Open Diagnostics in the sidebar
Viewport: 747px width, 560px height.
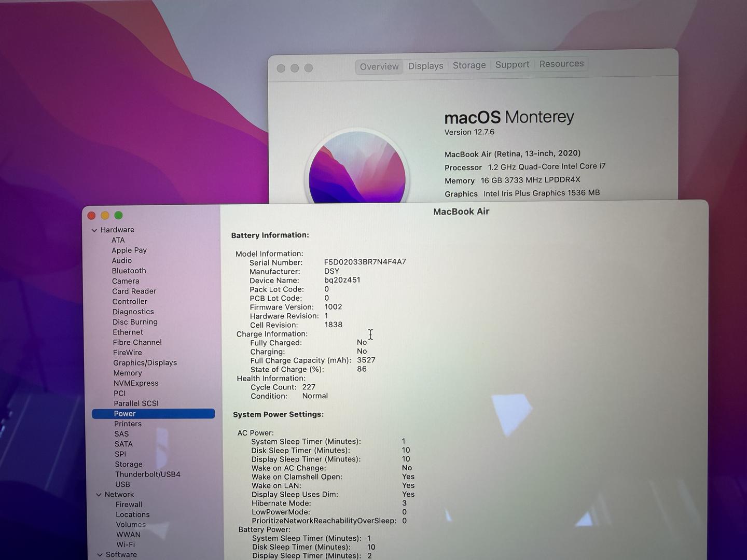[x=133, y=312]
